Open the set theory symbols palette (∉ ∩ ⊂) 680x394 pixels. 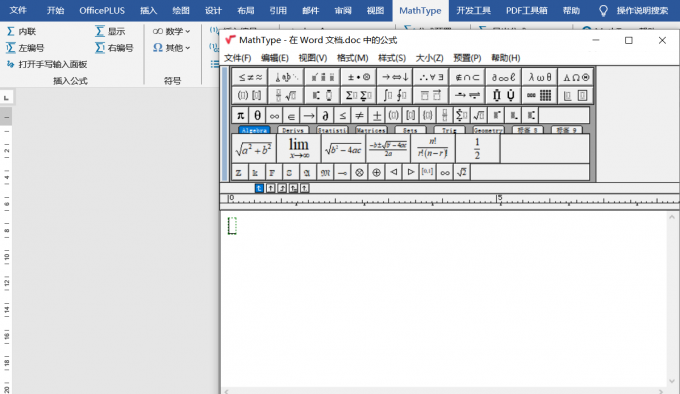467,77
